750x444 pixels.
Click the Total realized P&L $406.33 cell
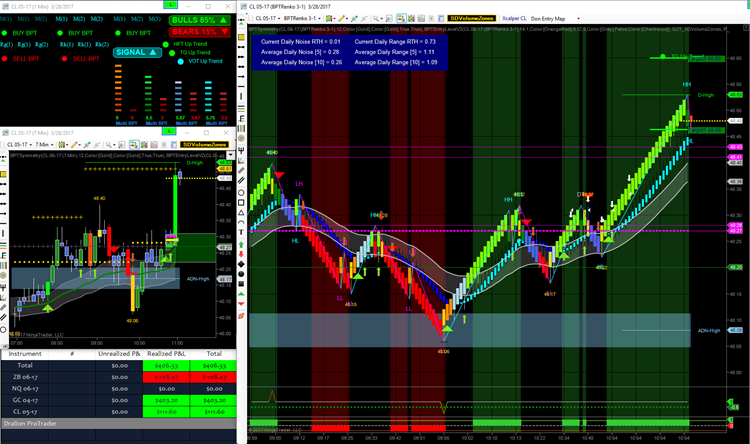click(x=166, y=366)
